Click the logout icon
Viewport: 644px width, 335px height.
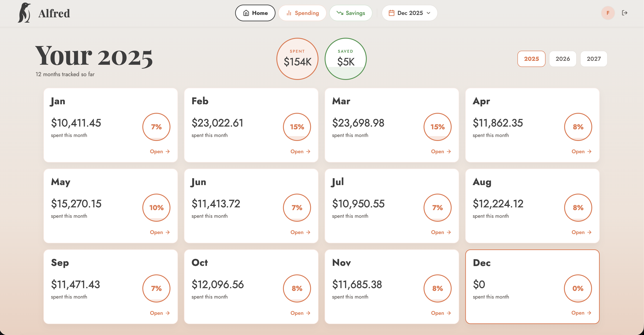624,13
